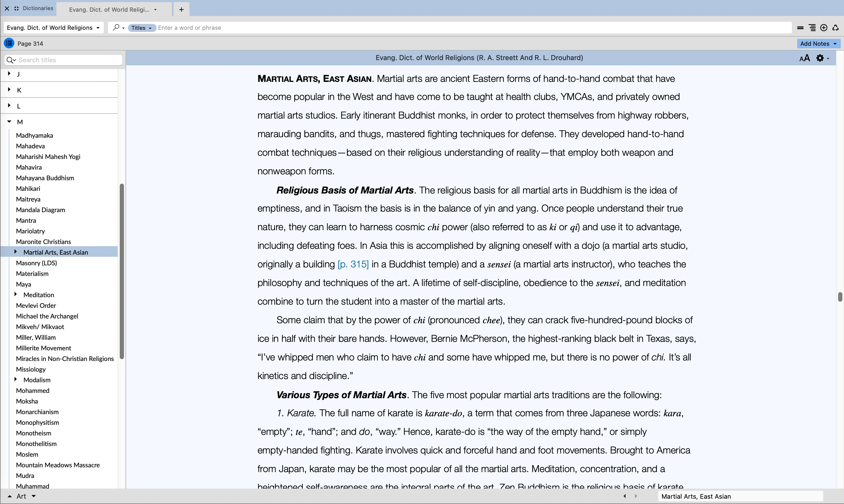Open the Maitreya entry
The width and height of the screenshot is (844, 504).
28,199
